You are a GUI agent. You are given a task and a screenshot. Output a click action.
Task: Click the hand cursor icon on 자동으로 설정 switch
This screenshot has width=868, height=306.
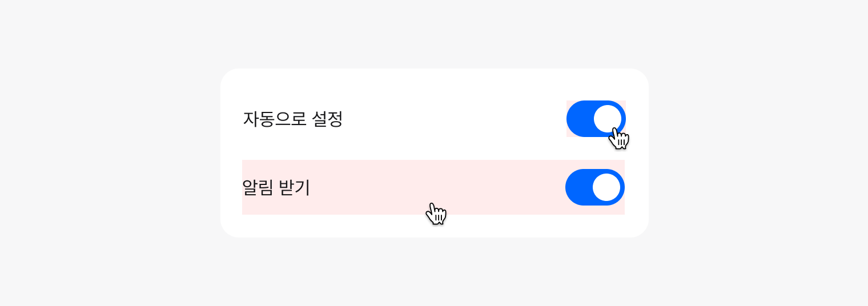pyautogui.click(x=618, y=138)
